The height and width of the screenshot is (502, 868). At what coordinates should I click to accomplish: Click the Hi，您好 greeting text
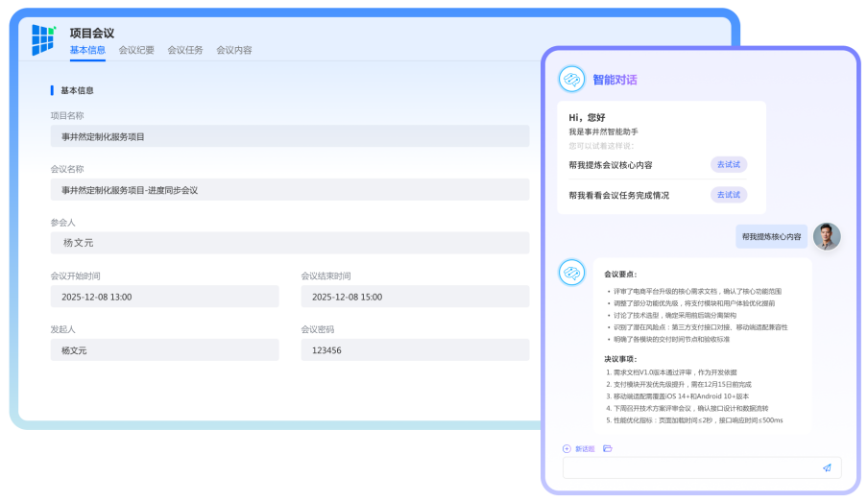coord(587,117)
